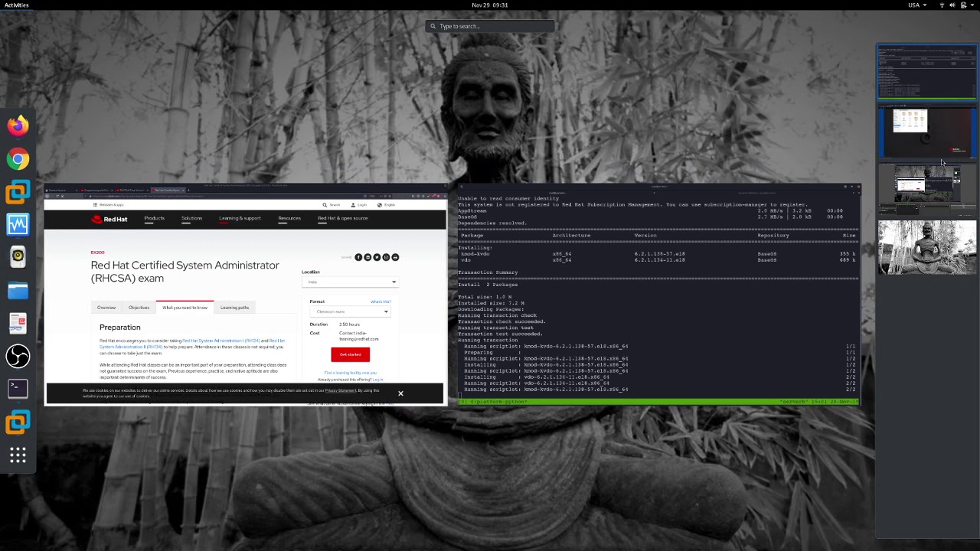Click the Preparation heading on exam page

pyautogui.click(x=120, y=327)
